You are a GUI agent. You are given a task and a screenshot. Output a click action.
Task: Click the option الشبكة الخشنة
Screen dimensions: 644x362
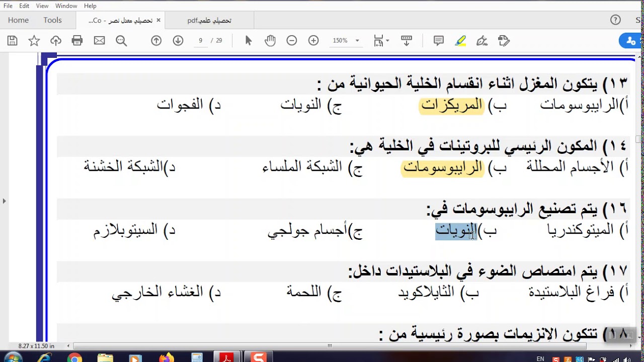[123, 166]
